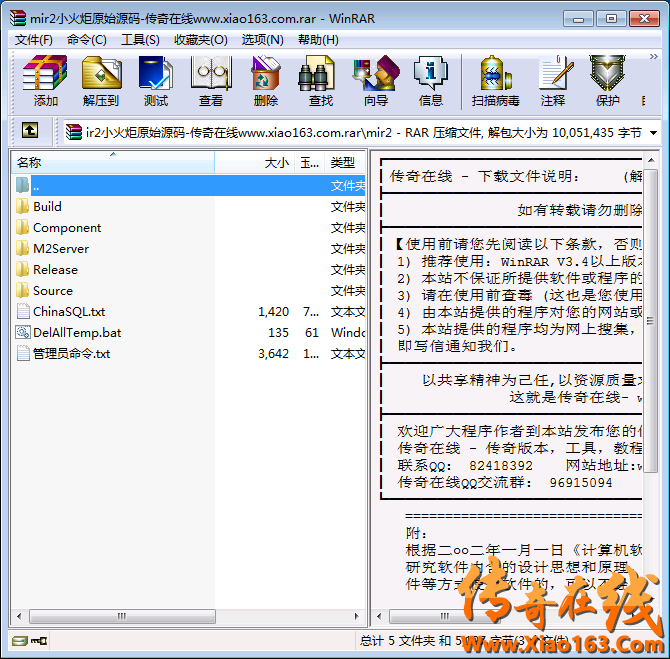Viewport: 670px width, 659px height.
Task: Click the Source folder icon
Action: tap(22, 290)
